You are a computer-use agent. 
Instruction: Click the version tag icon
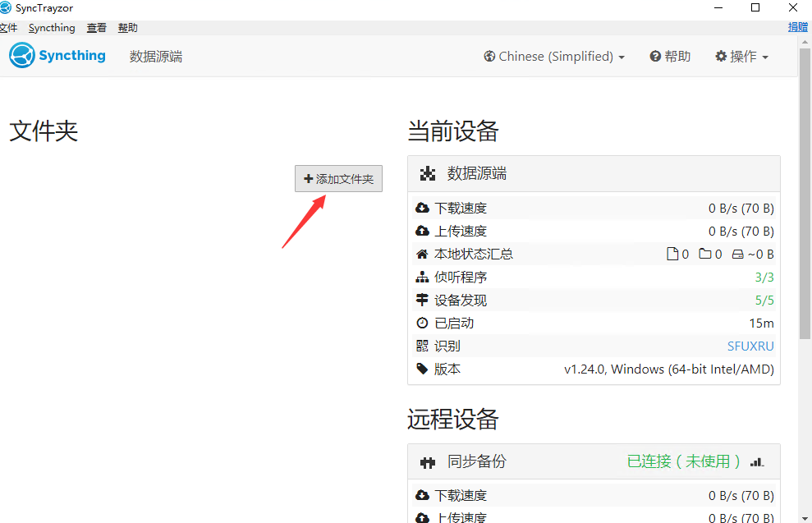click(x=423, y=369)
